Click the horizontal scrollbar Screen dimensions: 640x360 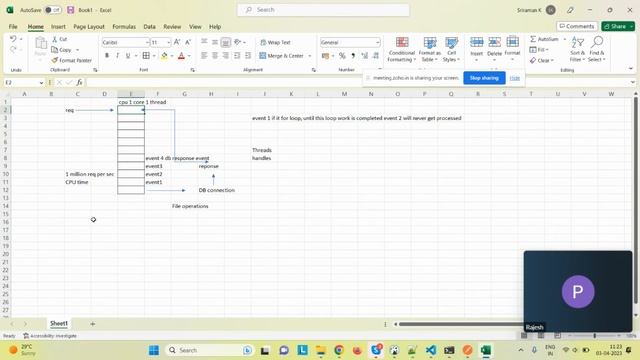tap(461, 324)
